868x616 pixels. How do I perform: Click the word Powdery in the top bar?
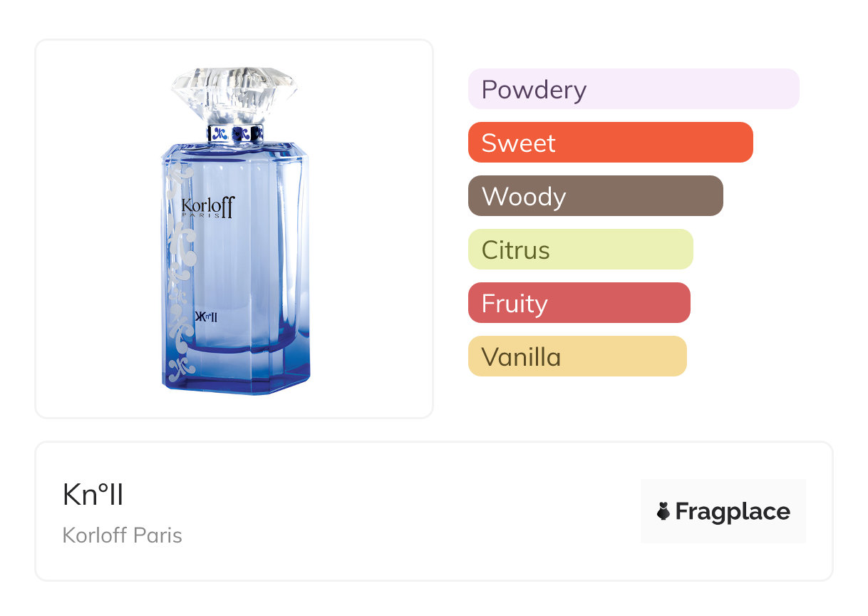(x=534, y=90)
